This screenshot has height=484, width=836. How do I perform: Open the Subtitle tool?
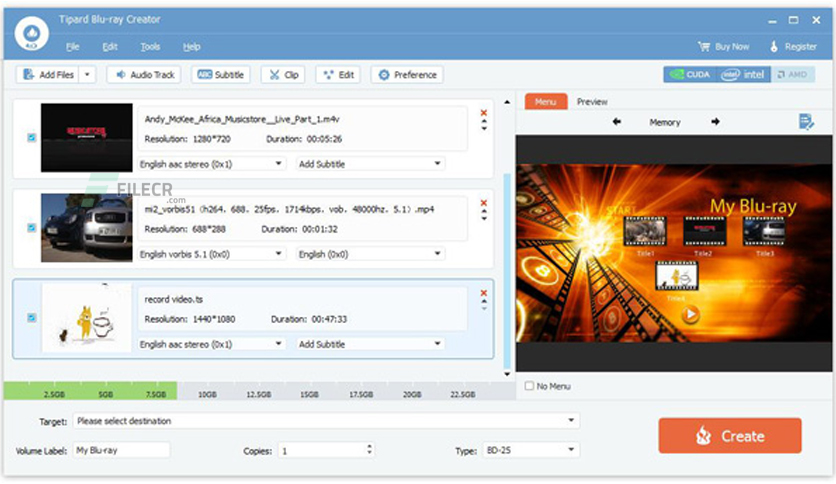(x=221, y=75)
